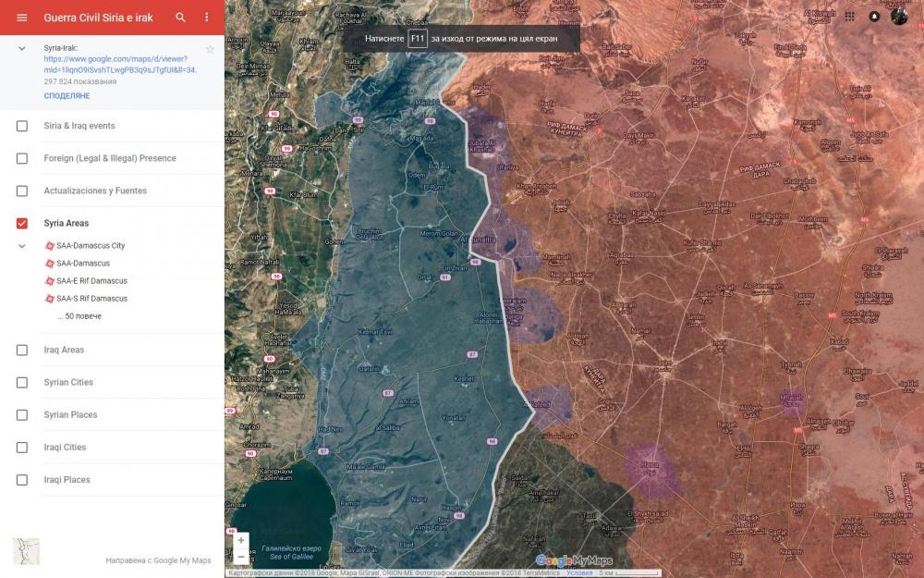Expand the '... 50 повече' items list
Screen dimensions: 924x578
pos(79,316)
